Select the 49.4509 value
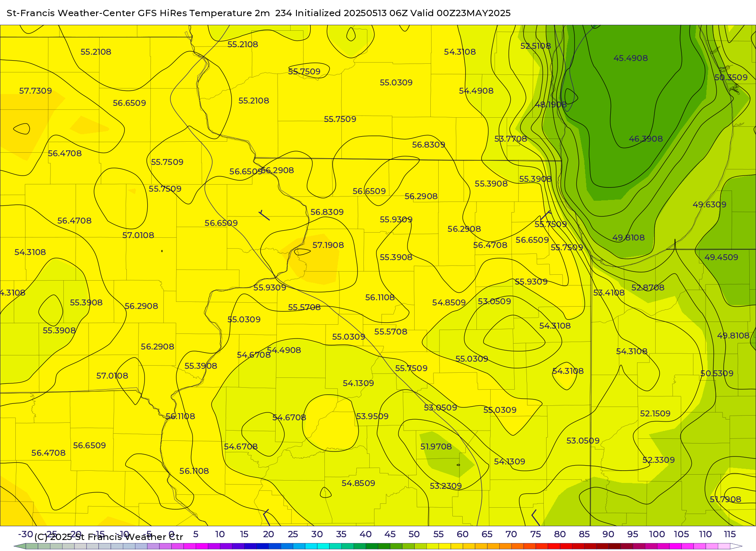Screen dimensions: 756x551 (x=721, y=257)
